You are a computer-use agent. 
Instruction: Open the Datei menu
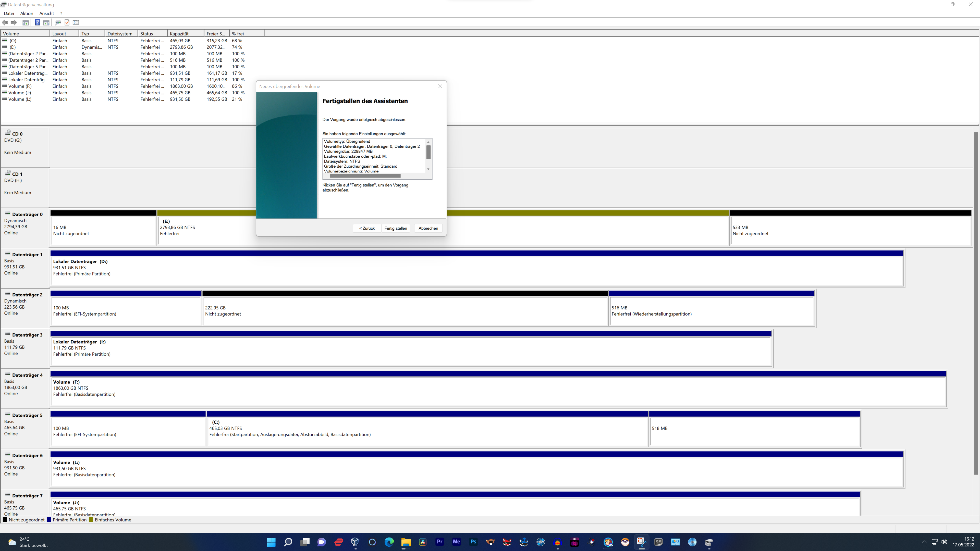[x=9, y=13]
